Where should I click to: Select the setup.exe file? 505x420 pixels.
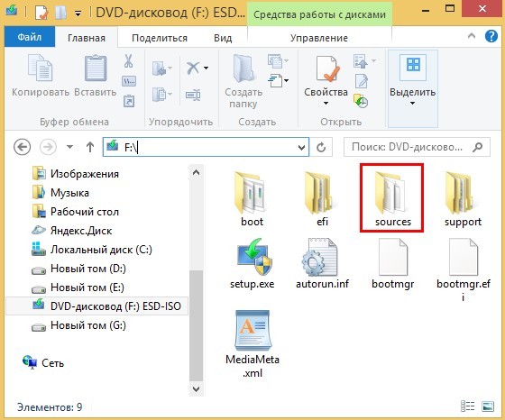252,264
